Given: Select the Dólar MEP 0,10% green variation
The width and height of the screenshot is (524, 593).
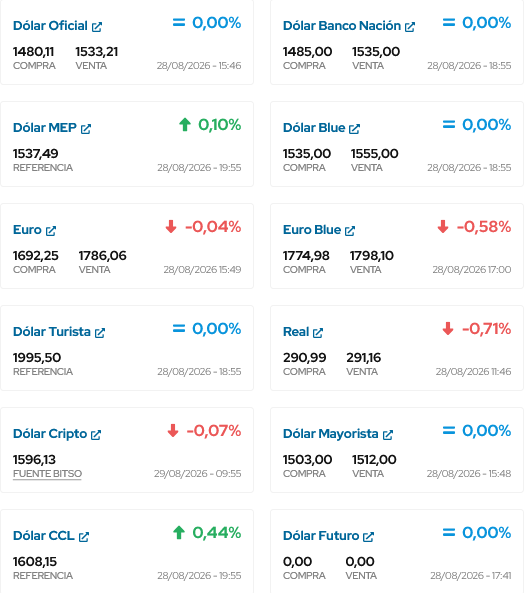Looking at the screenshot, I should click(210, 125).
